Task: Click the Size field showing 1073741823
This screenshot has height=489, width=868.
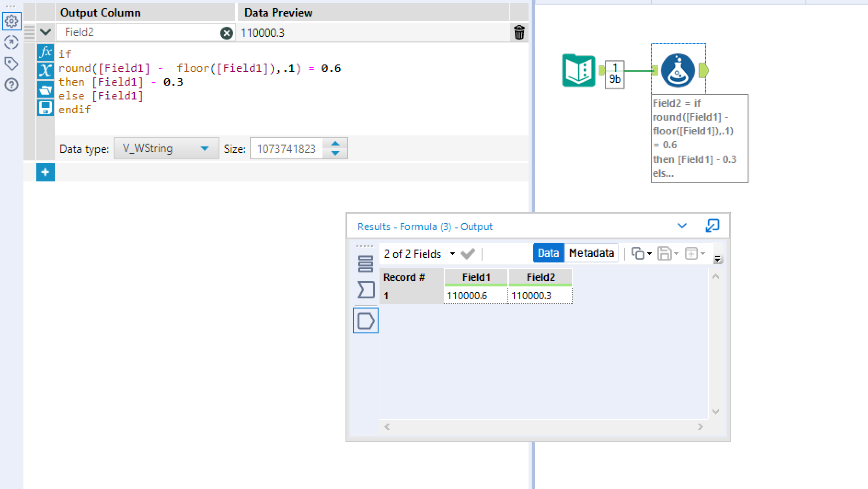Action: click(x=287, y=148)
